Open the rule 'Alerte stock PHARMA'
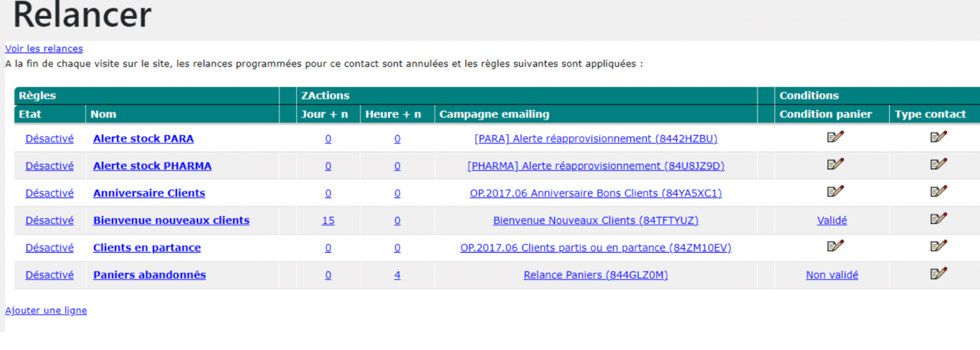 (153, 166)
